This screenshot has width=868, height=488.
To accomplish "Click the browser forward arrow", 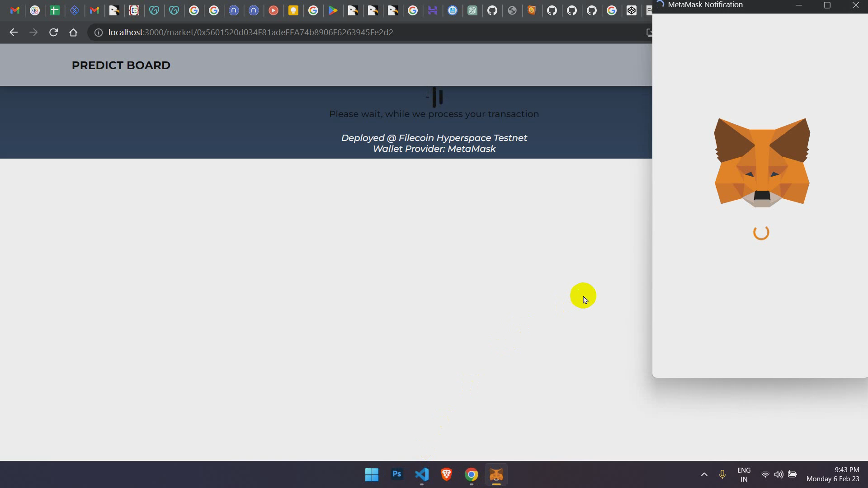I will click(x=33, y=33).
